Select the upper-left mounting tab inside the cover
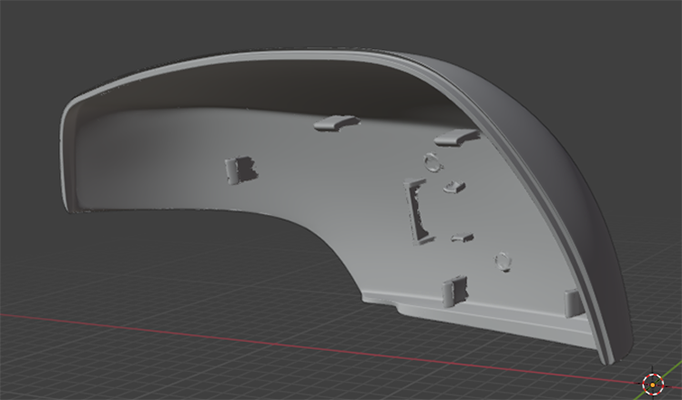This screenshot has height=400, width=682. click(335, 122)
